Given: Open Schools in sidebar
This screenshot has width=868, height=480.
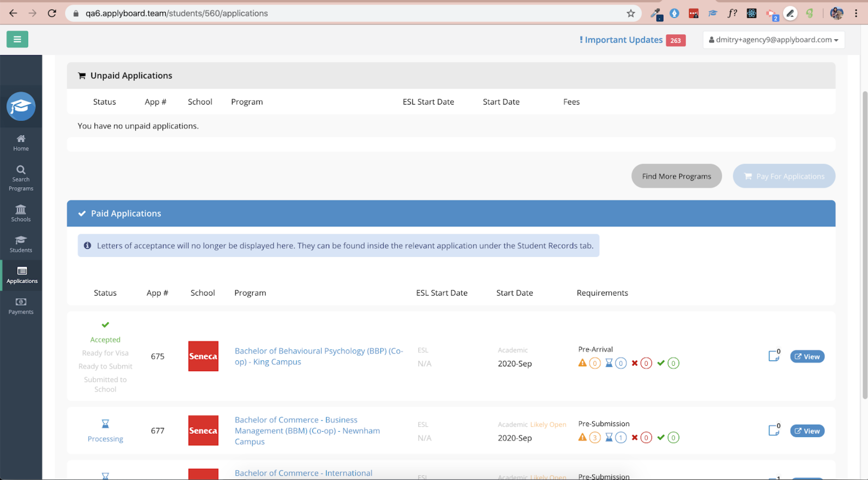Looking at the screenshot, I should coord(21,213).
